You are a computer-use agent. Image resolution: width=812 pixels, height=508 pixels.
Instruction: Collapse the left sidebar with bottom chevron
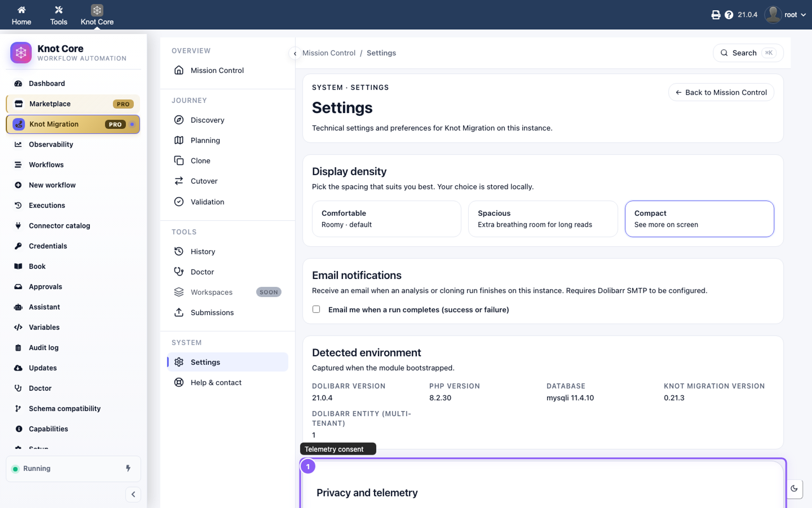133,494
